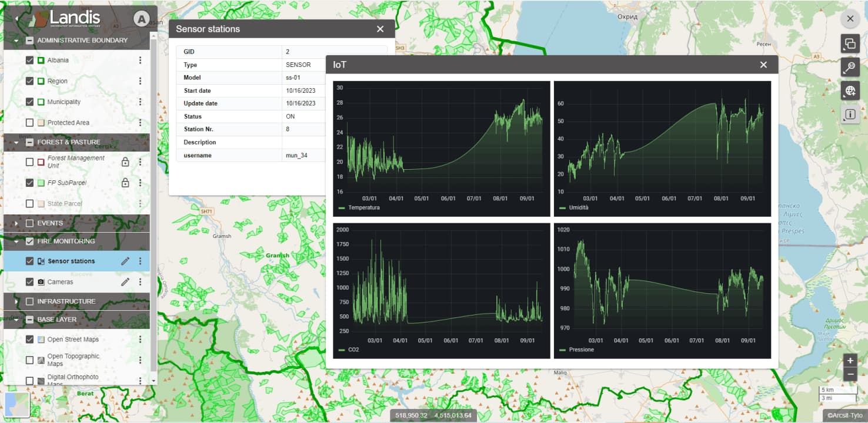Select the Cameras layer item
The image size is (868, 423).
60,282
